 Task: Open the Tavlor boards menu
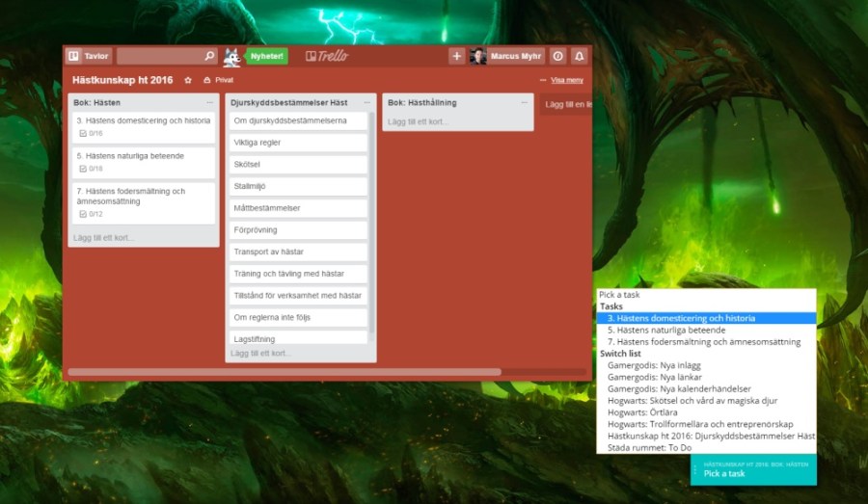(88, 56)
